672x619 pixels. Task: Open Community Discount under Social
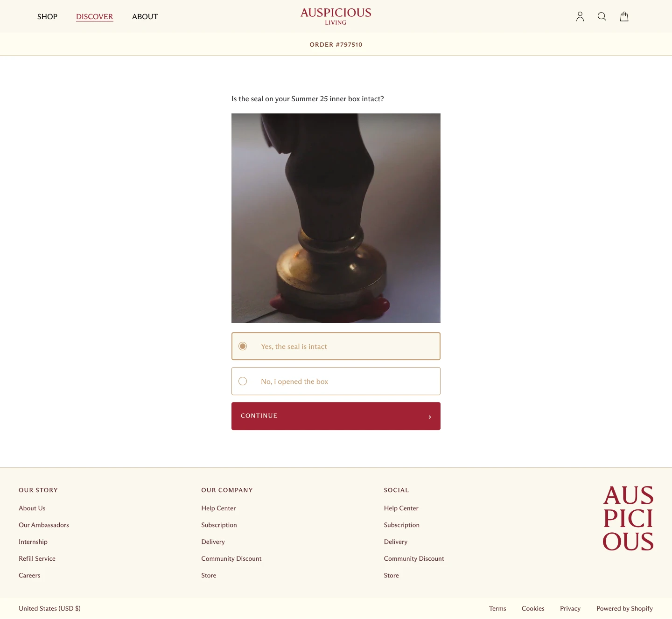[x=414, y=558]
